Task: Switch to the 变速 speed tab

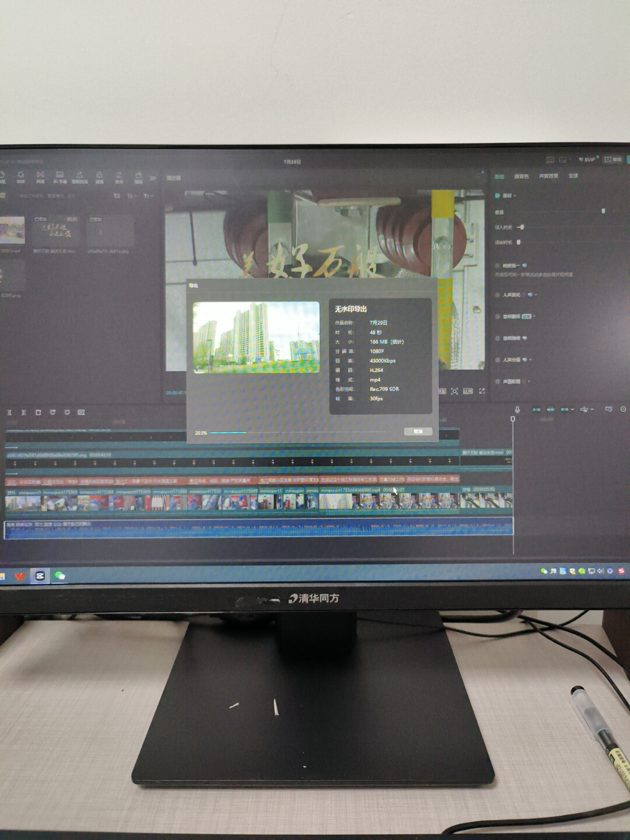Action: (x=573, y=176)
